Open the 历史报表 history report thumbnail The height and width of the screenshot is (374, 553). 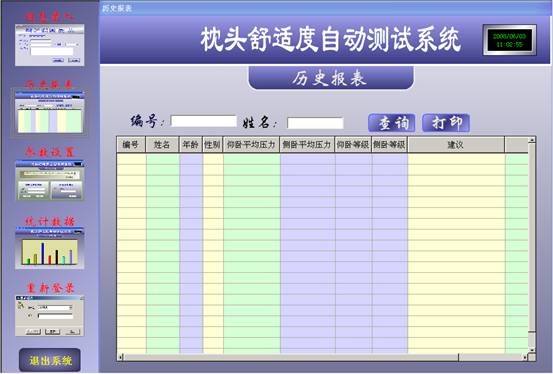(x=50, y=112)
